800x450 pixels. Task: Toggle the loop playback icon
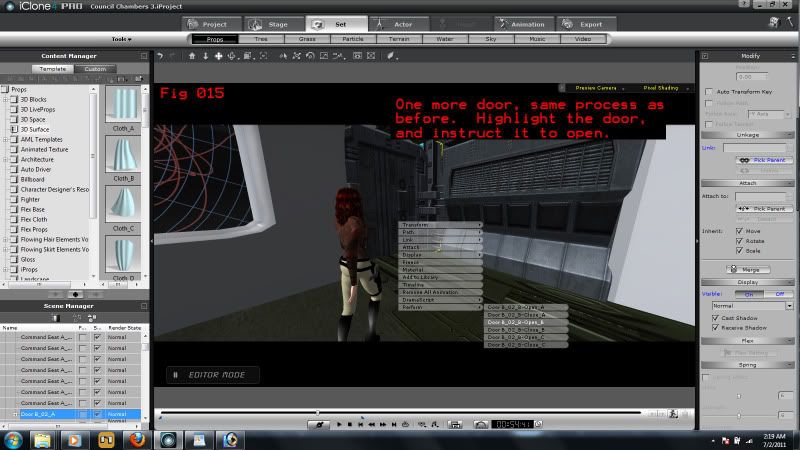[405, 424]
